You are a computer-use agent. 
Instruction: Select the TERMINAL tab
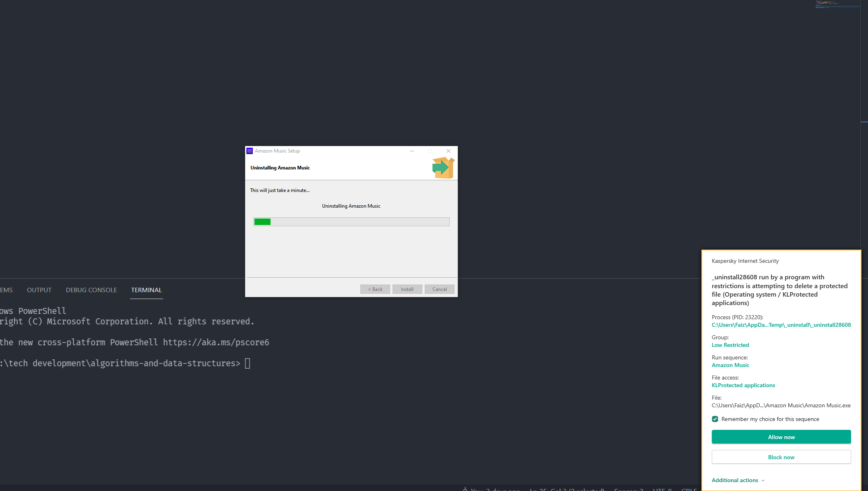[146, 290]
